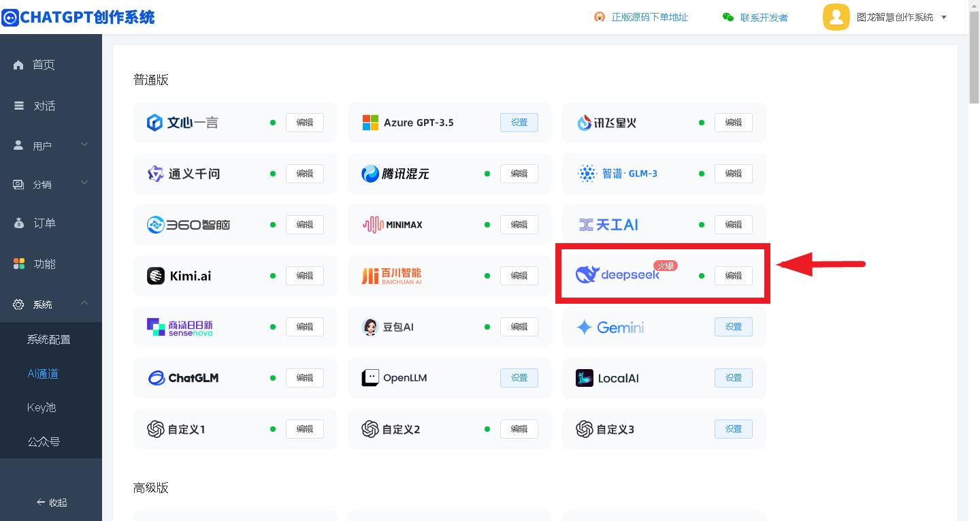The image size is (980, 521).
Task: Click the yellow user avatar icon
Action: (x=836, y=17)
